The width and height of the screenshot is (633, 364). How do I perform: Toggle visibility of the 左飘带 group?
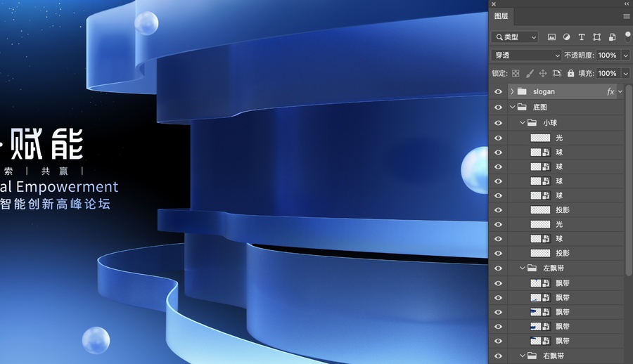[498, 268]
